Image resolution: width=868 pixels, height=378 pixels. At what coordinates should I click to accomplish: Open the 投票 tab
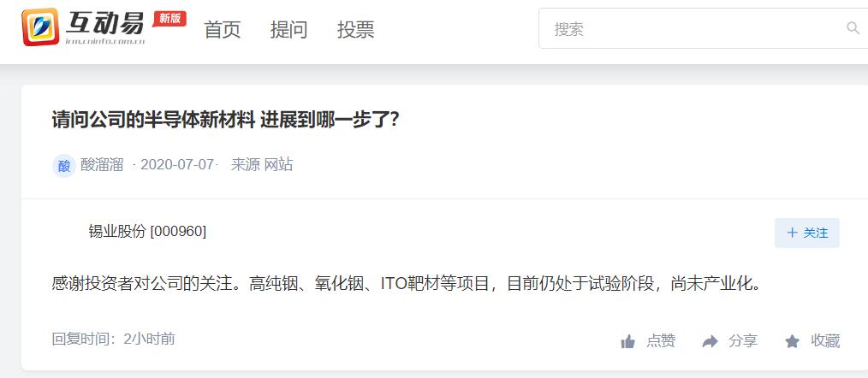[356, 29]
